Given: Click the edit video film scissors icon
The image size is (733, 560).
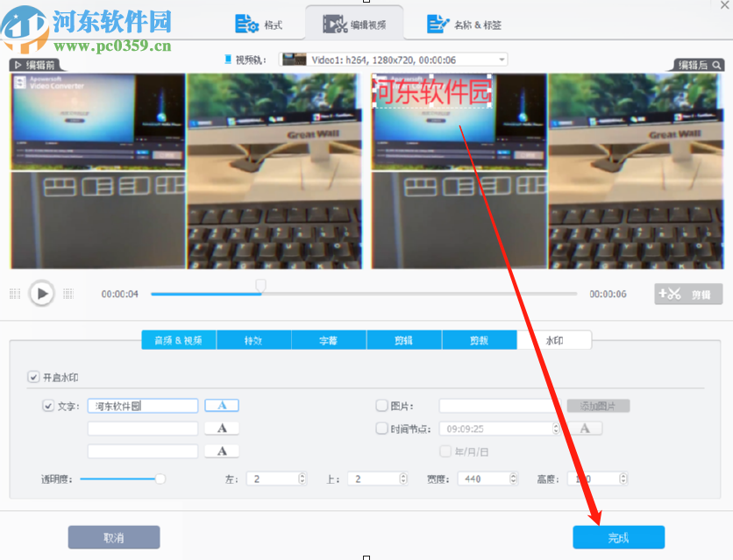Looking at the screenshot, I should 335,25.
